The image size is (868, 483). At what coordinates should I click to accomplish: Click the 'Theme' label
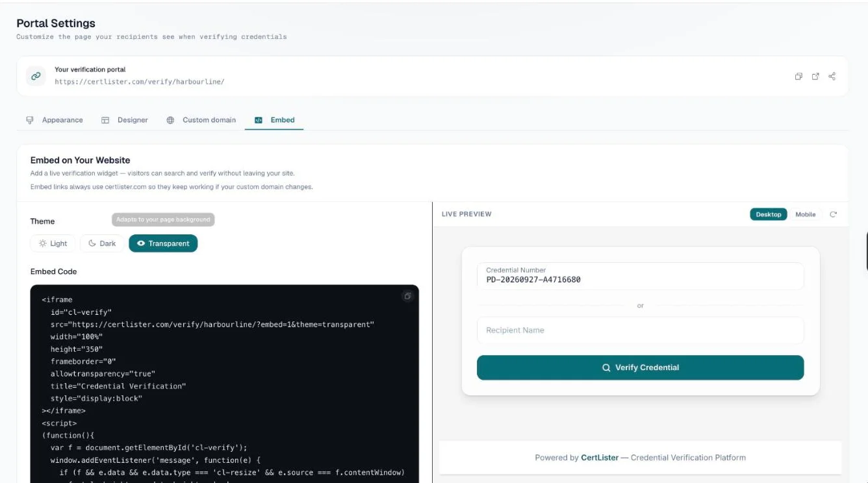(42, 221)
